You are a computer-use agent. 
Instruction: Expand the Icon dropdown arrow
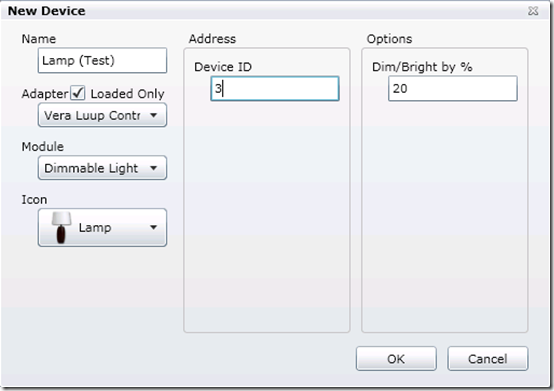click(153, 227)
